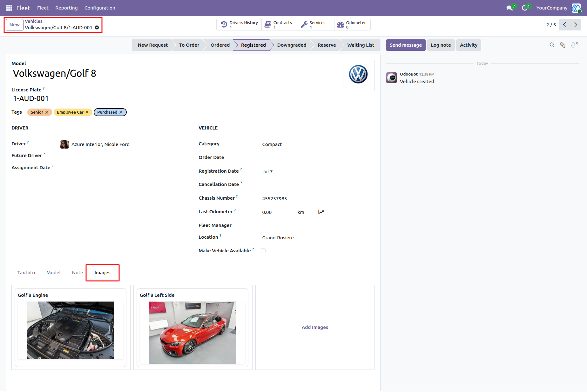Go to next vehicle record
This screenshot has width=587, height=392.
pyautogui.click(x=576, y=25)
